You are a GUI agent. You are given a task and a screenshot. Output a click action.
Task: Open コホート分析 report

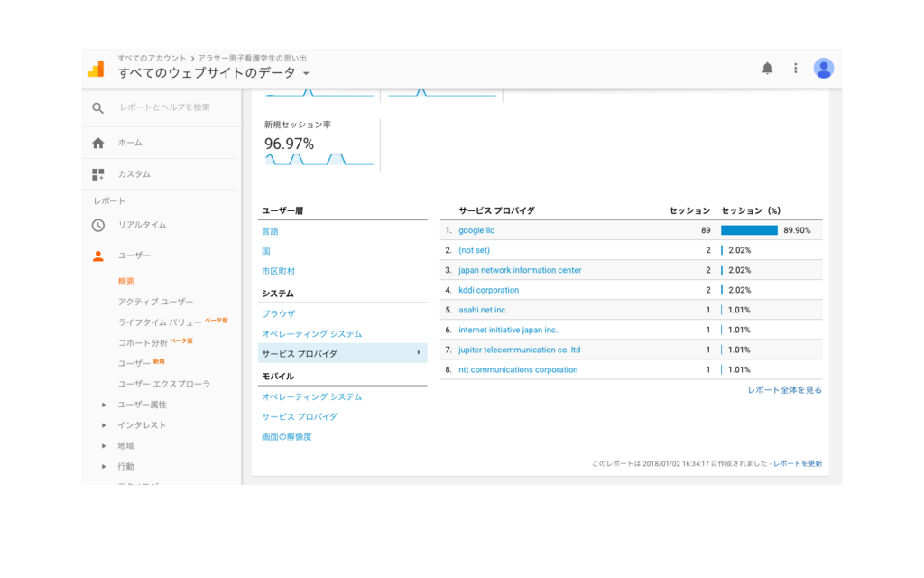click(143, 342)
